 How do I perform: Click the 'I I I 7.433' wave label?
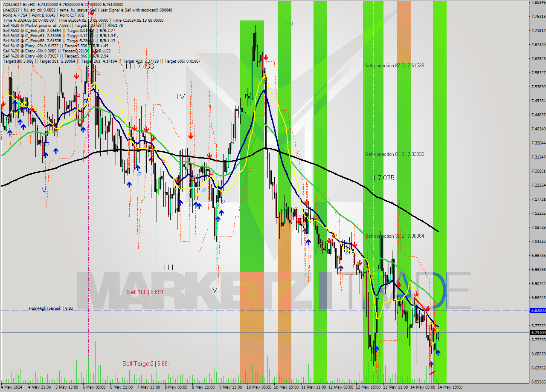pyautogui.click(x=139, y=66)
